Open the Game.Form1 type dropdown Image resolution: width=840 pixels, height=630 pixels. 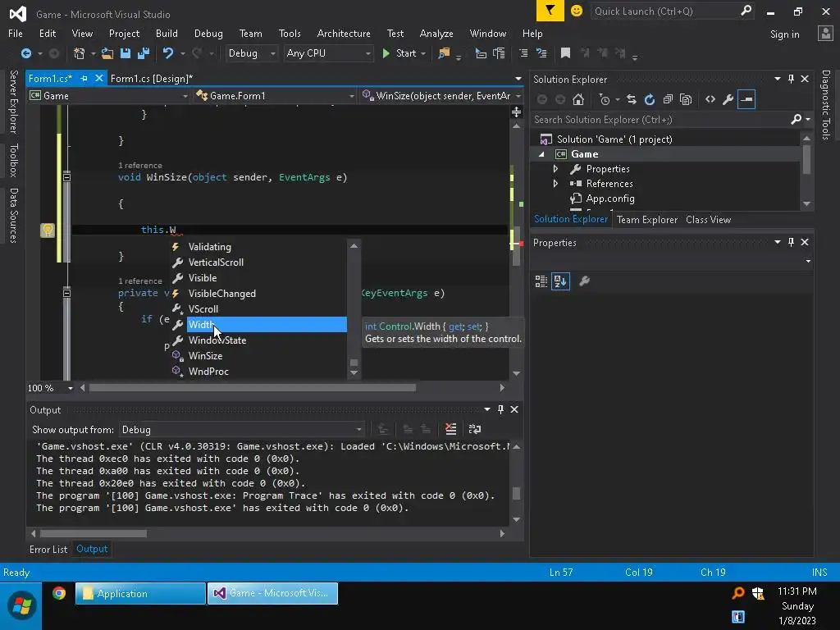tap(276, 96)
